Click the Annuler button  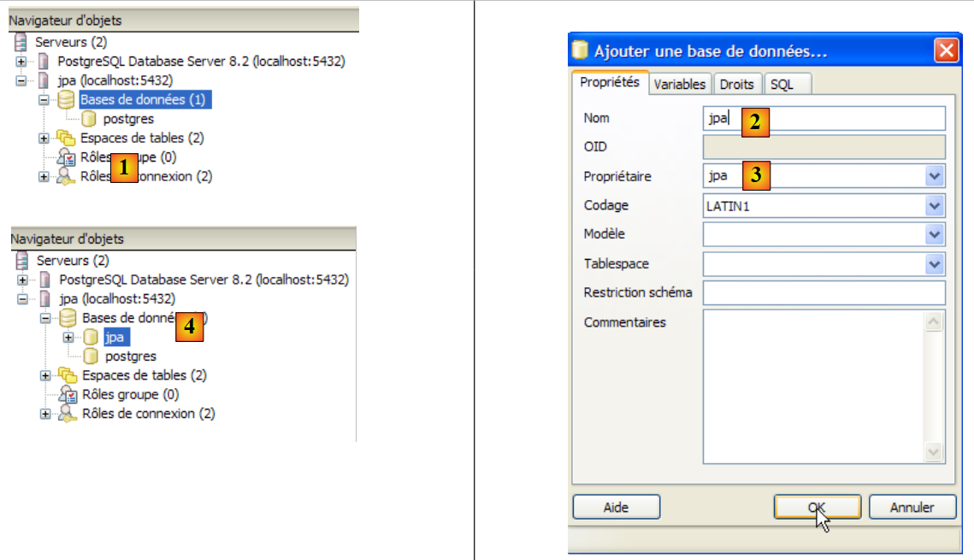pyautogui.click(x=912, y=507)
